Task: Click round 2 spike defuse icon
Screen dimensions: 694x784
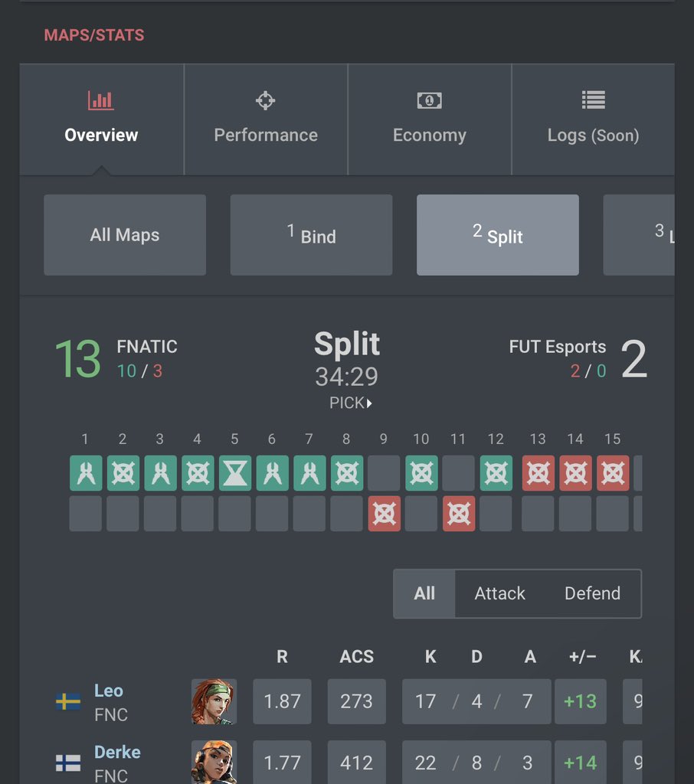Action: (x=123, y=473)
